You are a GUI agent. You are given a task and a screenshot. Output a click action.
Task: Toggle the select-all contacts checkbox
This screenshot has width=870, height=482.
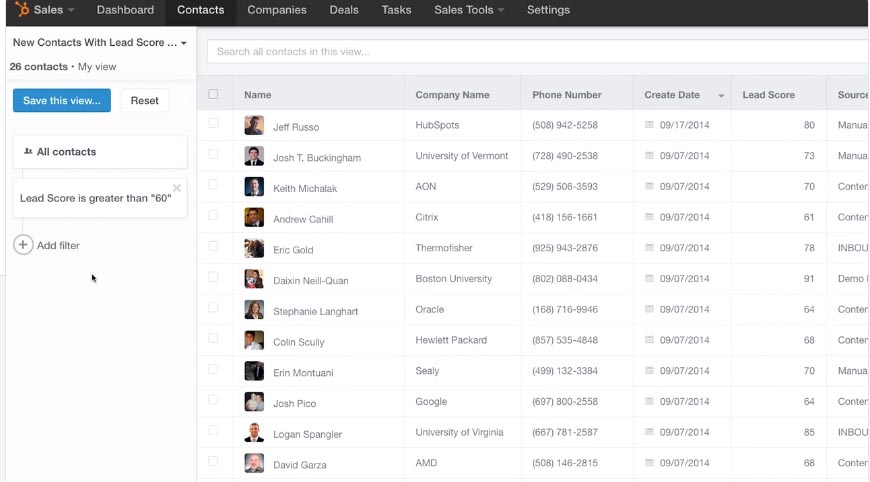213,94
